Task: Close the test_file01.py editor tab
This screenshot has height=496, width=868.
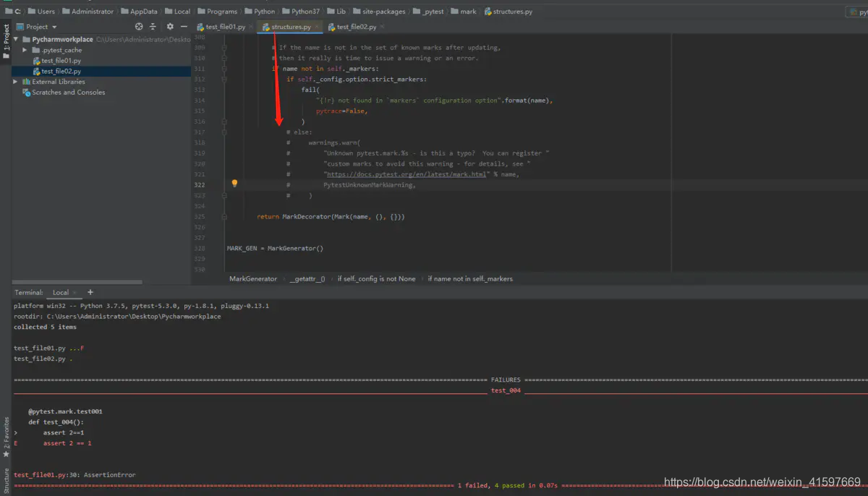Action: [x=251, y=27]
